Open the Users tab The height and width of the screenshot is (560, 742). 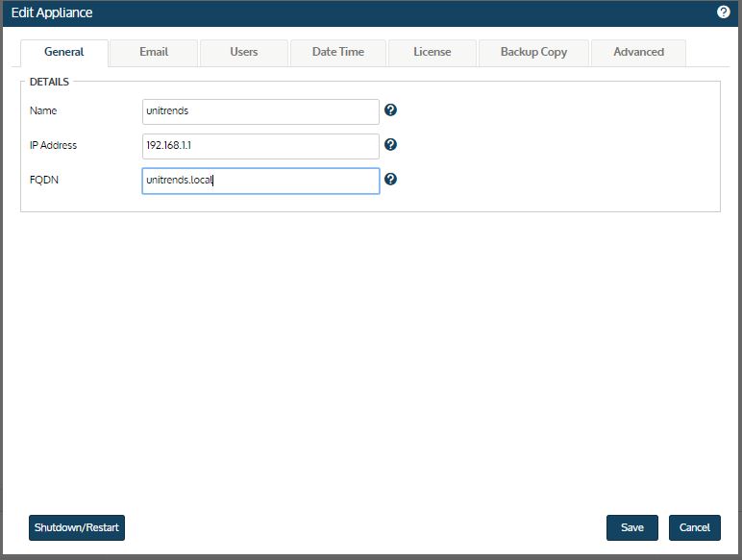tap(244, 53)
